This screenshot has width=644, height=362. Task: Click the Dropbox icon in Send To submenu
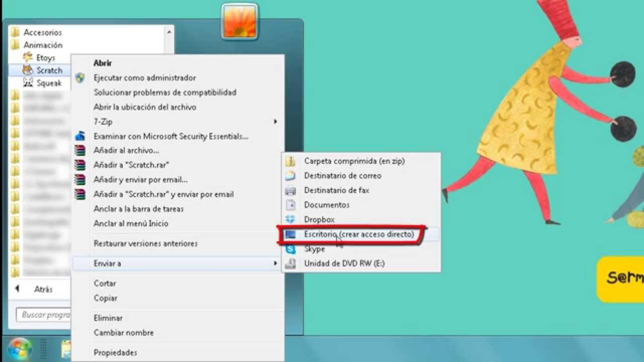point(290,220)
